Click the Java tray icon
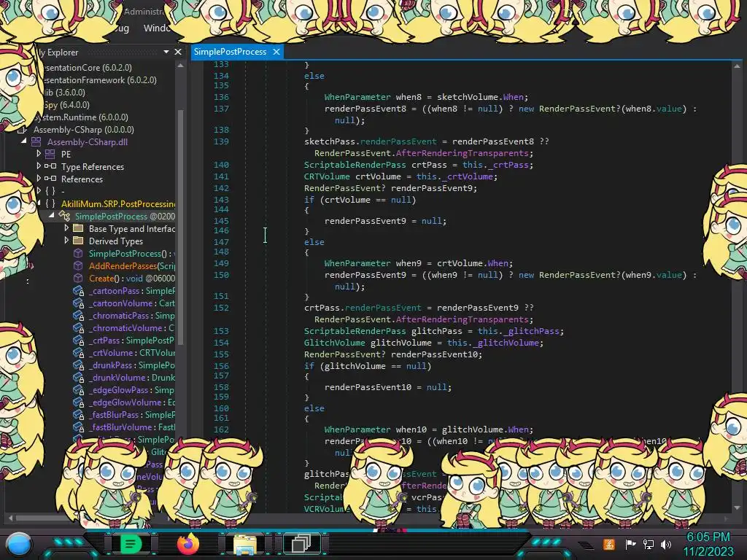 click(x=609, y=544)
